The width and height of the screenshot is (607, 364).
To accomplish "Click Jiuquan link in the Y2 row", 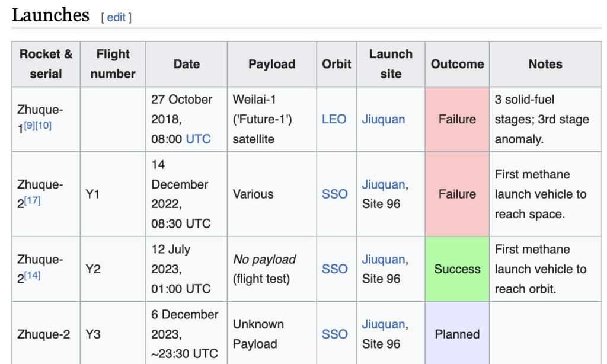I will tap(384, 260).
